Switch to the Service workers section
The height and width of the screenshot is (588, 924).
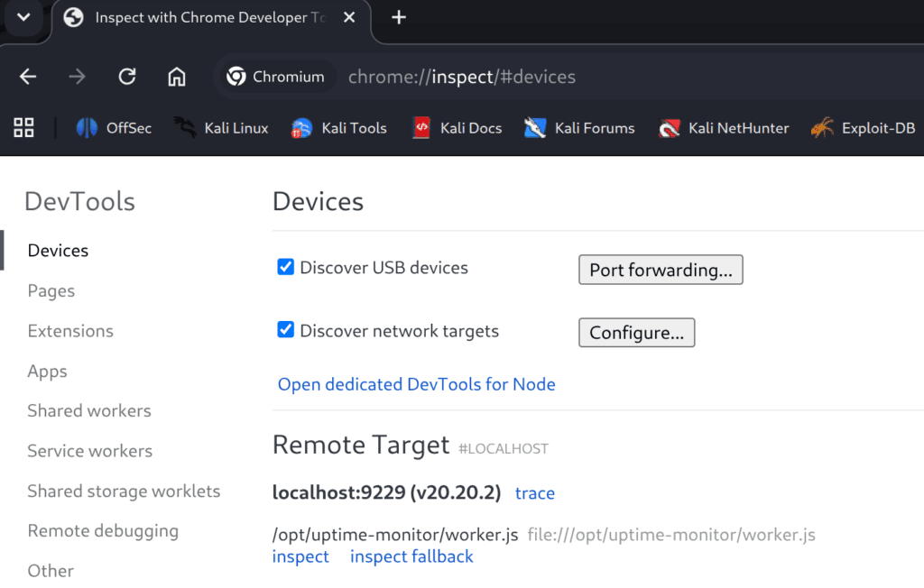point(89,451)
